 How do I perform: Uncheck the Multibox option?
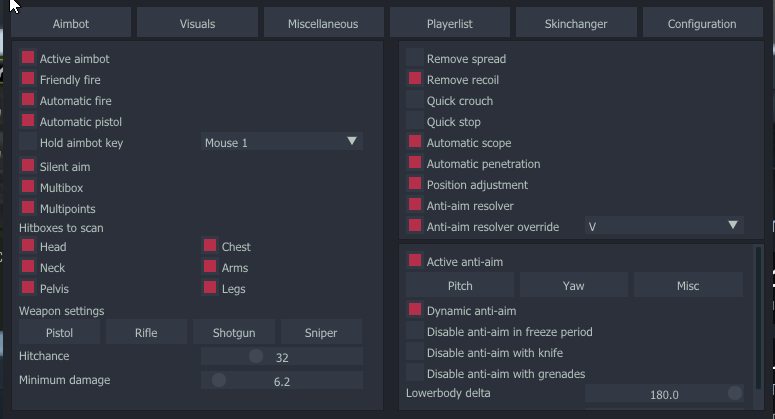pyautogui.click(x=28, y=186)
